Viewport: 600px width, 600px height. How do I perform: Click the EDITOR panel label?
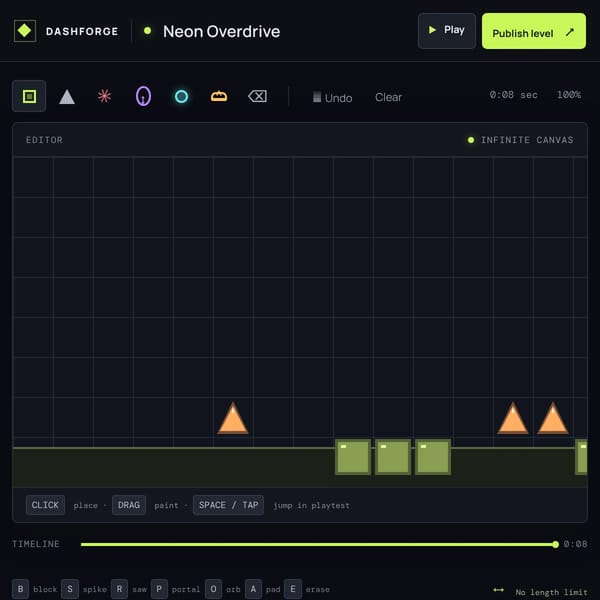(44, 140)
